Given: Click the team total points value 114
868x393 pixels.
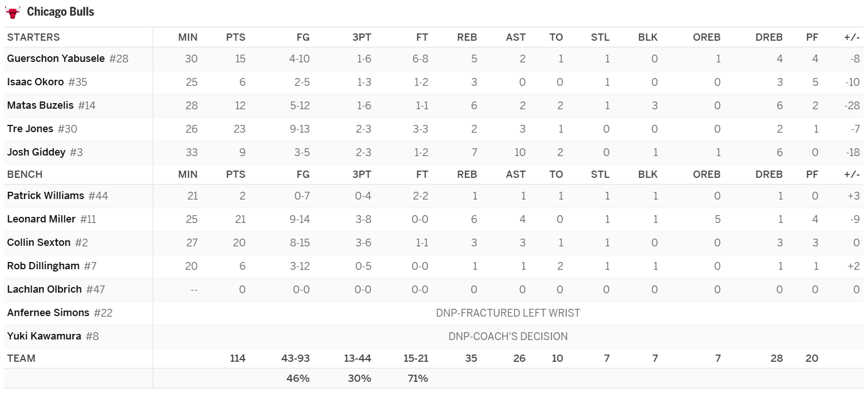Looking at the screenshot, I should [x=237, y=358].
